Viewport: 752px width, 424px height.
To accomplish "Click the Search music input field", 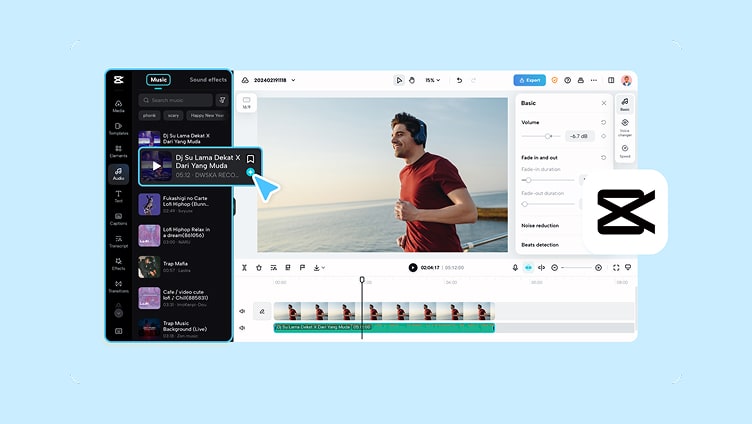I will 176,100.
